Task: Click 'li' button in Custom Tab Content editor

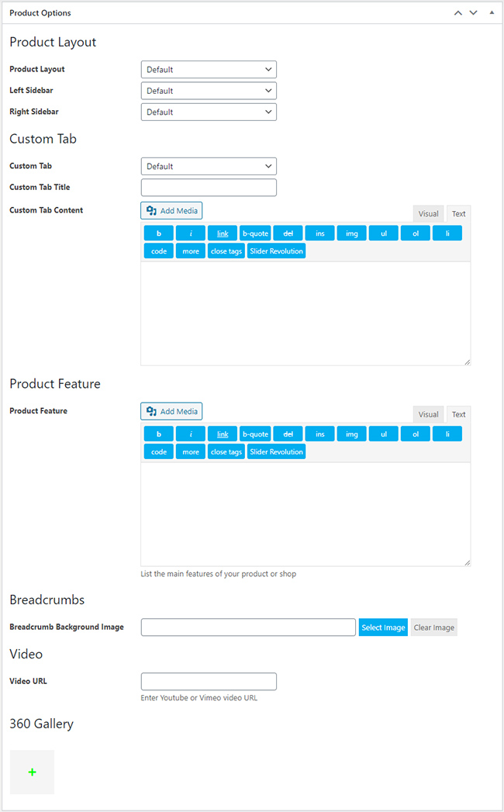Action: (447, 233)
